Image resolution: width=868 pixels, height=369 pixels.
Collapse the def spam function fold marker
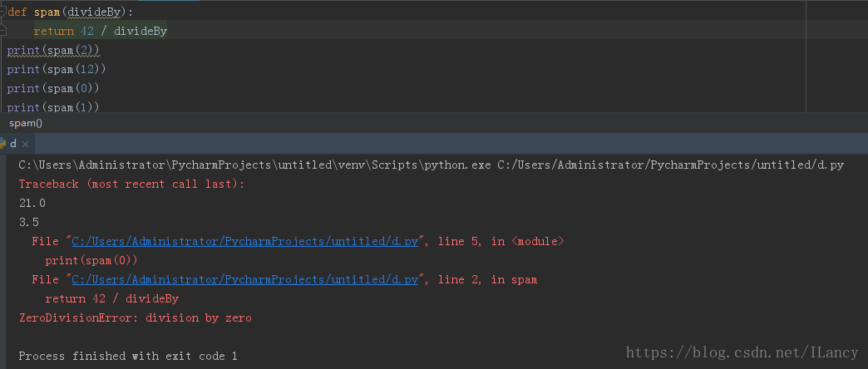[2, 9]
